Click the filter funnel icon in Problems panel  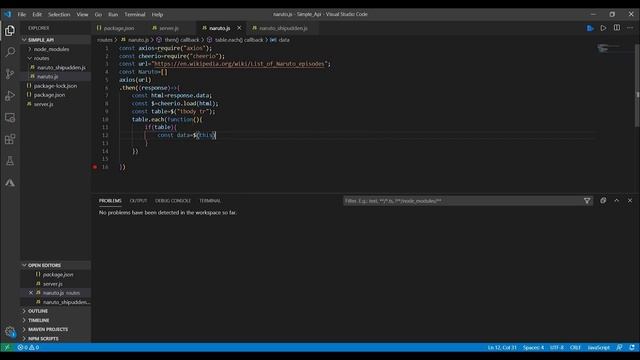pyautogui.click(x=587, y=201)
